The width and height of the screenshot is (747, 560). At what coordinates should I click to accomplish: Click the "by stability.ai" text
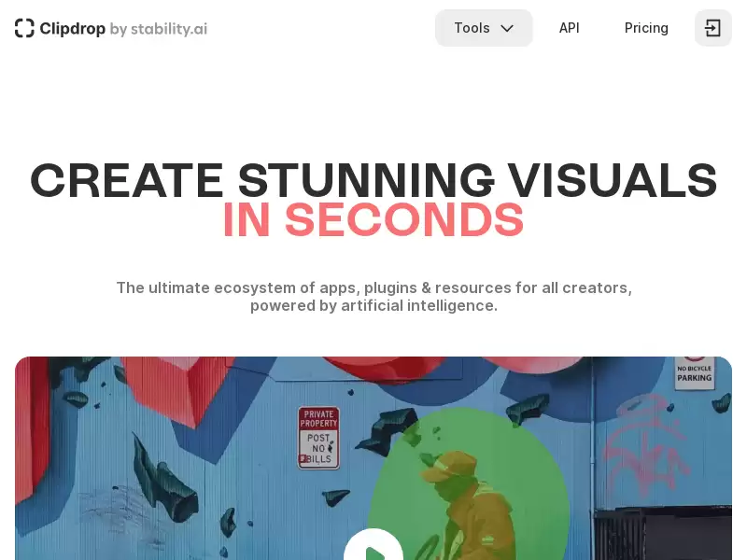click(159, 29)
